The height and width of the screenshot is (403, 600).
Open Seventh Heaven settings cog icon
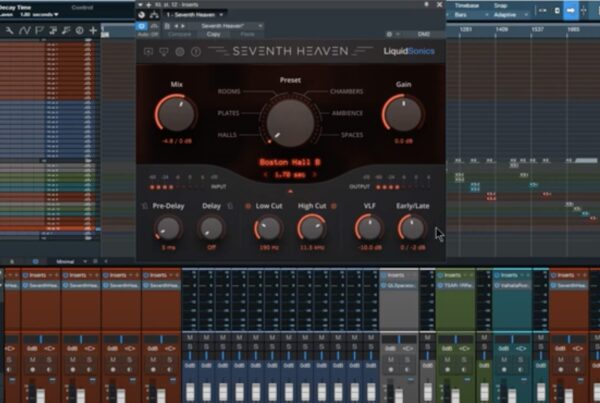(180, 51)
